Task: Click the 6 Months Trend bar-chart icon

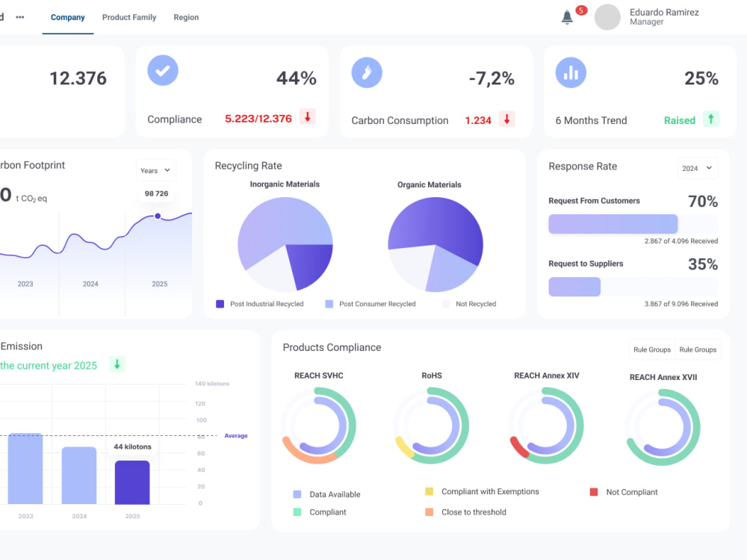Action: point(571,72)
